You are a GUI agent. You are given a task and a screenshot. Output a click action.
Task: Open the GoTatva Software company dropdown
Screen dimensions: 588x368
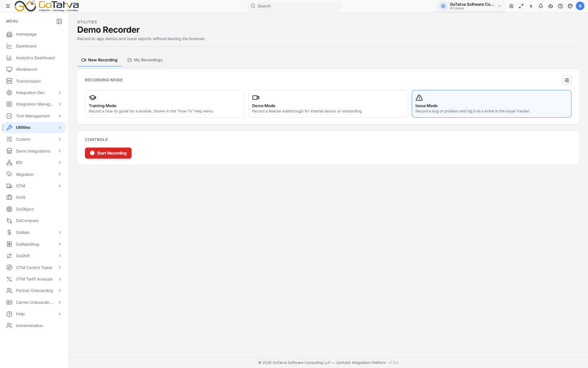point(470,6)
